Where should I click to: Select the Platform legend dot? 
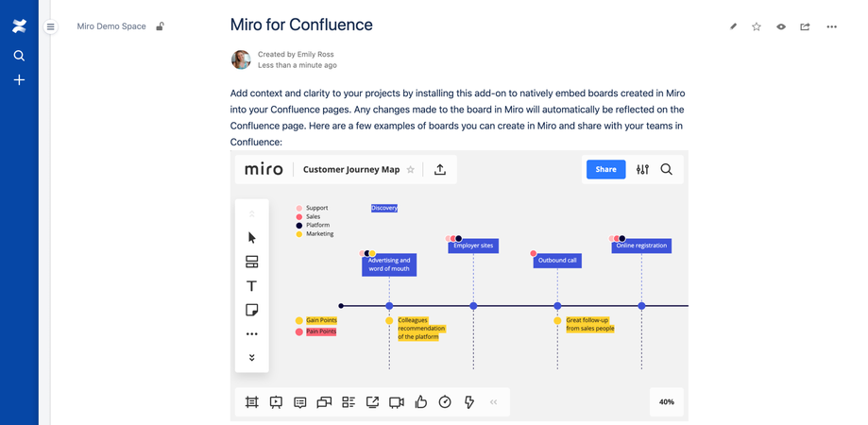[x=298, y=225]
